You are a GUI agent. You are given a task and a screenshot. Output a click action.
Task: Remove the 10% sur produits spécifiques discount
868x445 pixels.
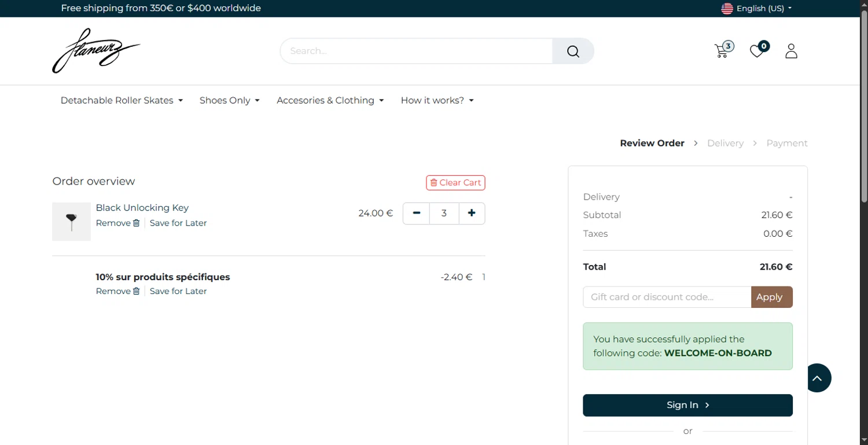tap(117, 291)
